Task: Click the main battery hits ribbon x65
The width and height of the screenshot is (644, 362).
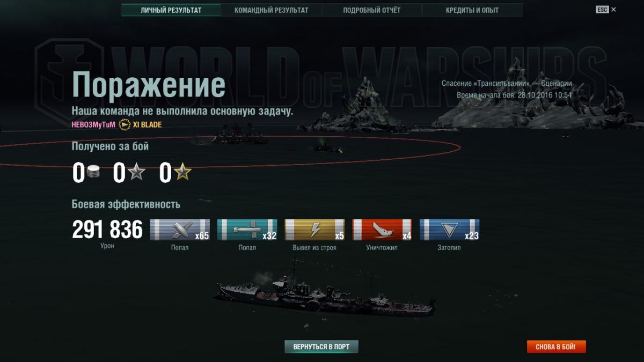Action: click(180, 230)
